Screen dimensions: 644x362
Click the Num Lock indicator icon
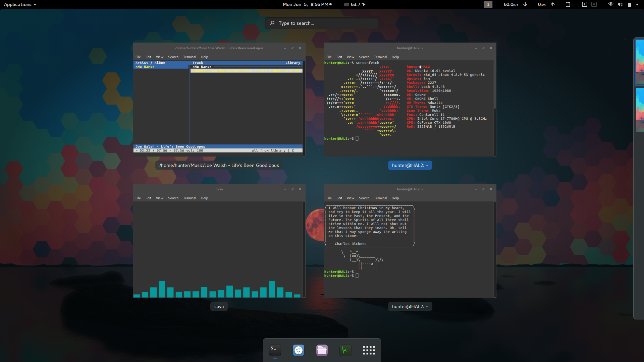pyautogui.click(x=585, y=4)
